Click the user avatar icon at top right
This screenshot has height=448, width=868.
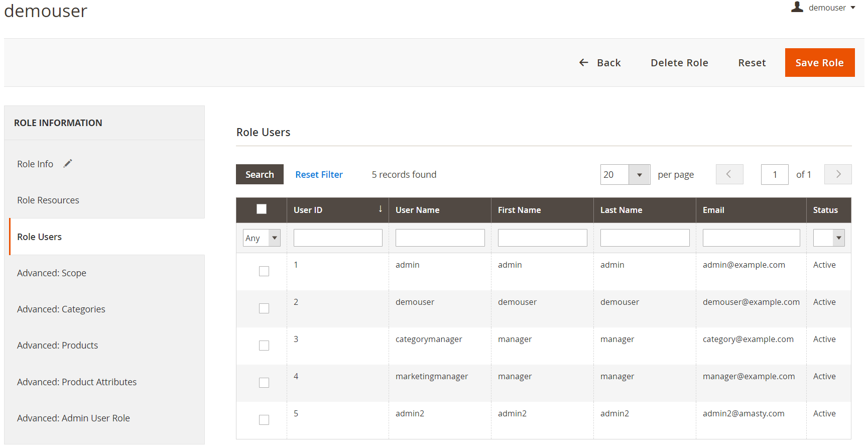pyautogui.click(x=797, y=7)
